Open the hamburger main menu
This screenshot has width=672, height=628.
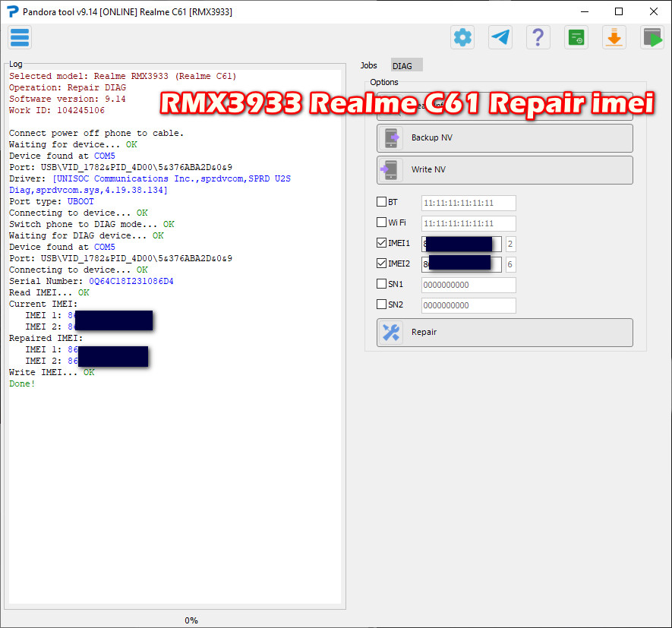(x=20, y=37)
